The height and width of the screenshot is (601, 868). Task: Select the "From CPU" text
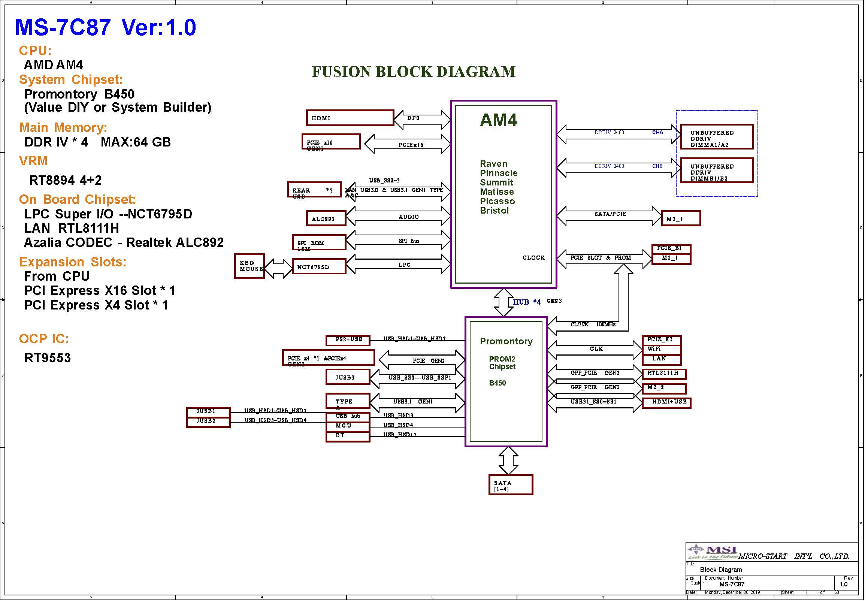(57, 277)
